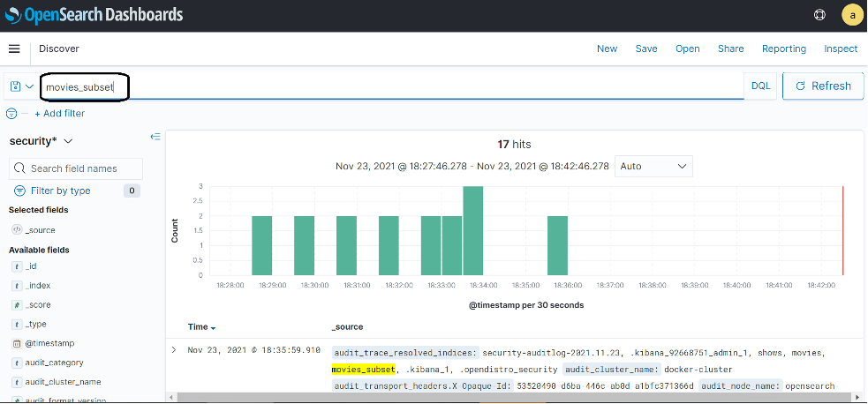Click the filter options circle icon
This screenshot has height=404, width=868.
11,113
